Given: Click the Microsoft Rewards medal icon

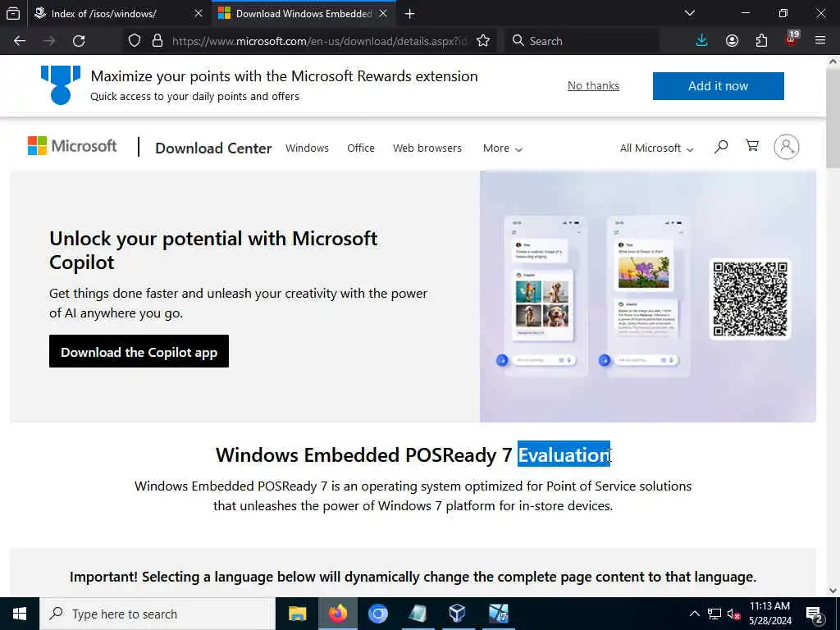Looking at the screenshot, I should pyautogui.click(x=61, y=85).
